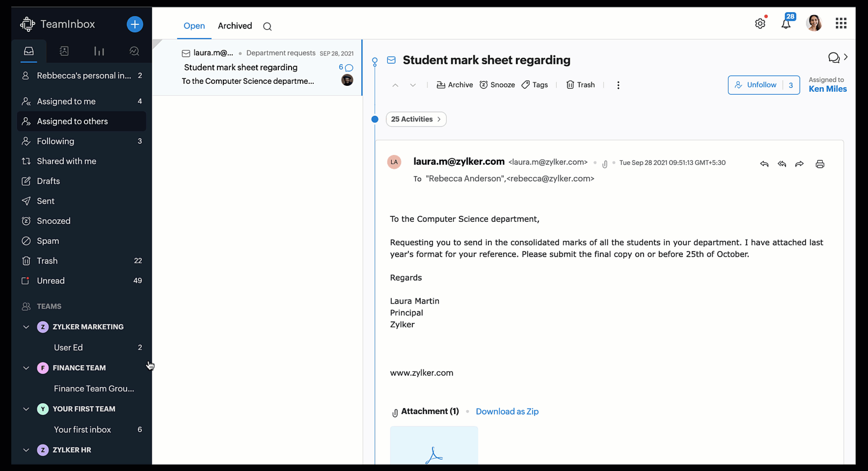Expand the 25 Activities list
This screenshot has width=868, height=471.
pos(416,119)
